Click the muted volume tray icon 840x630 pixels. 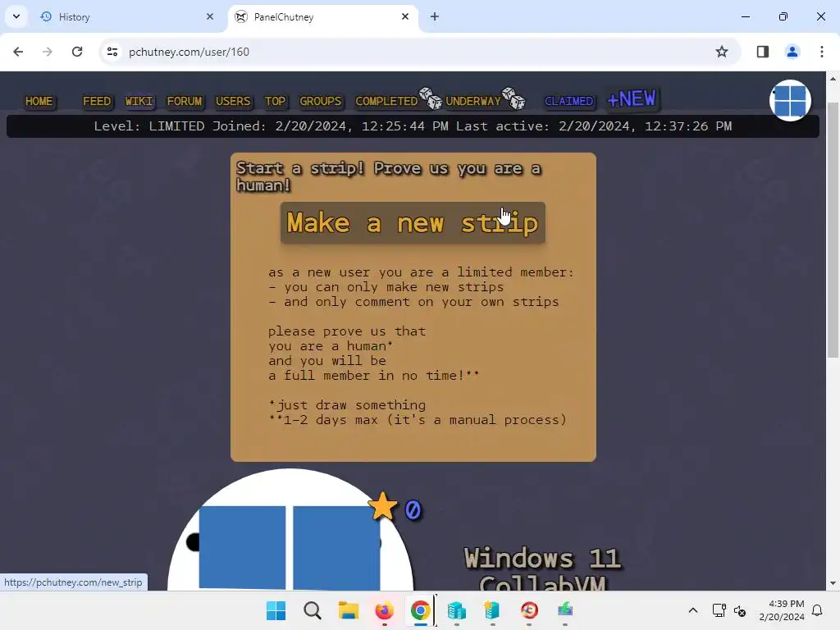[740, 610]
